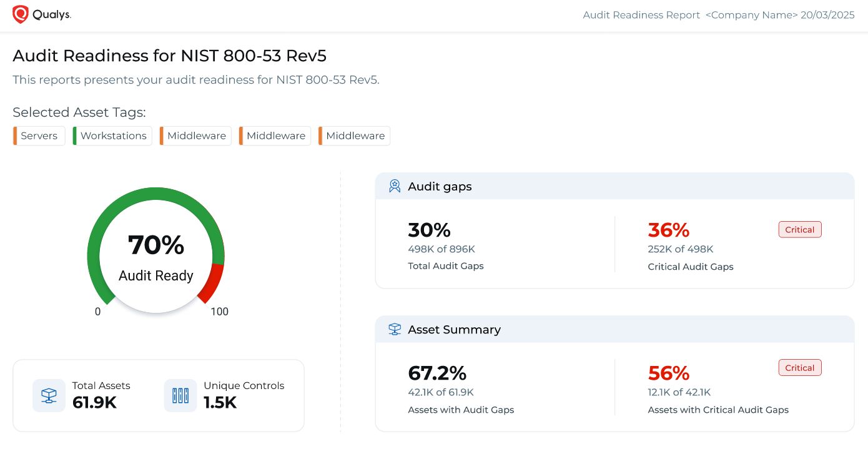
Task: Click the gauge's 0 scale label
Action: click(97, 312)
